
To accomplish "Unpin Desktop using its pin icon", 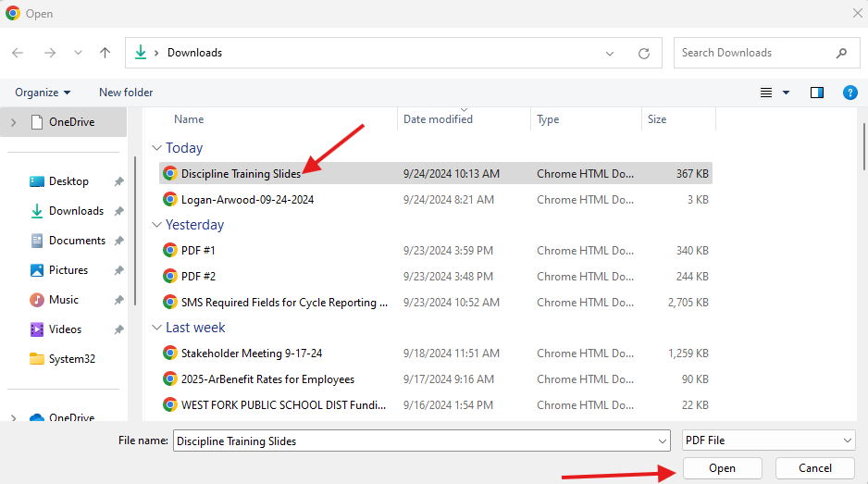I will point(118,181).
